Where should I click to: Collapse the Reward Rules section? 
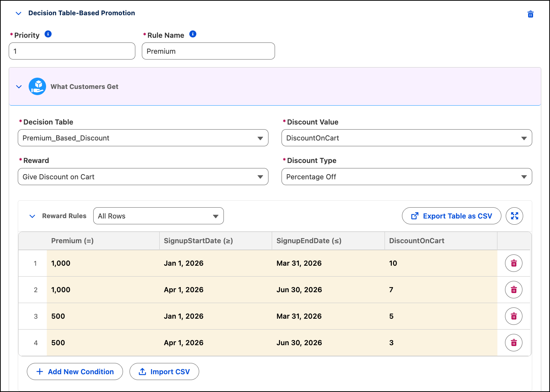32,216
